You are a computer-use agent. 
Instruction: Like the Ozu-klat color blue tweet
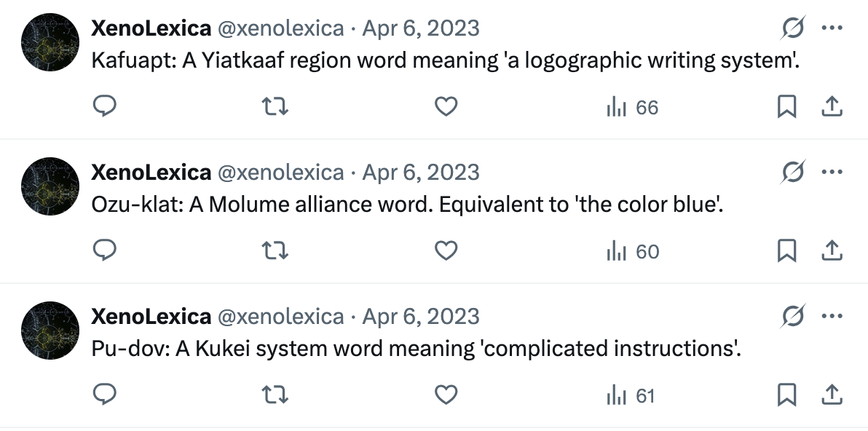point(446,250)
